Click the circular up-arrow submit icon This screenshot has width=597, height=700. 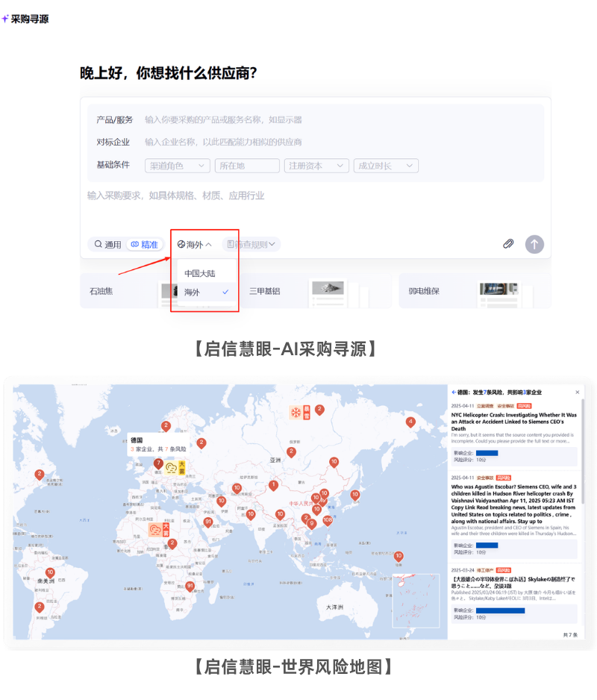click(534, 244)
